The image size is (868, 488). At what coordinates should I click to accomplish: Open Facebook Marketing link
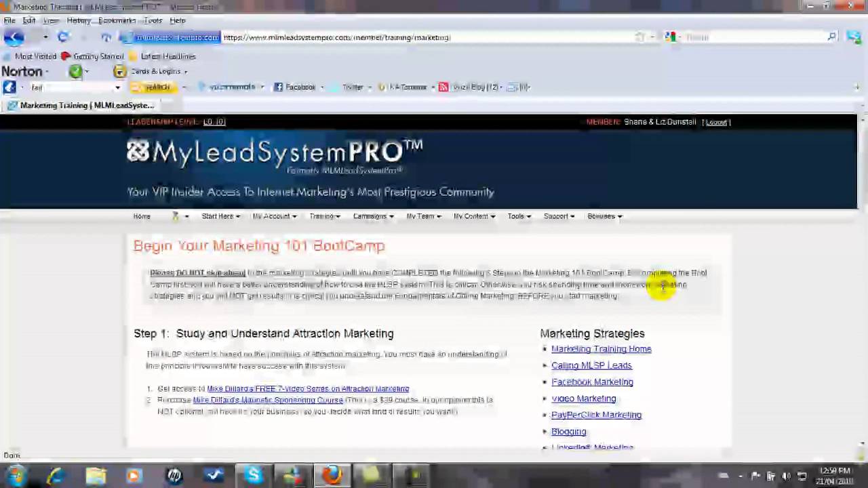tap(592, 382)
